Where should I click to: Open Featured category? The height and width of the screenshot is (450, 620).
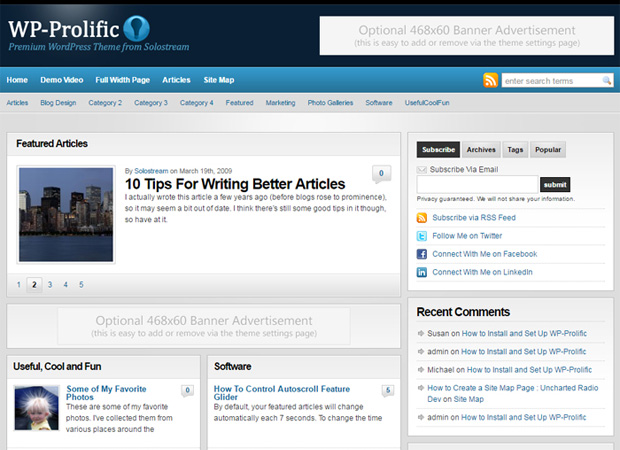coord(240,103)
